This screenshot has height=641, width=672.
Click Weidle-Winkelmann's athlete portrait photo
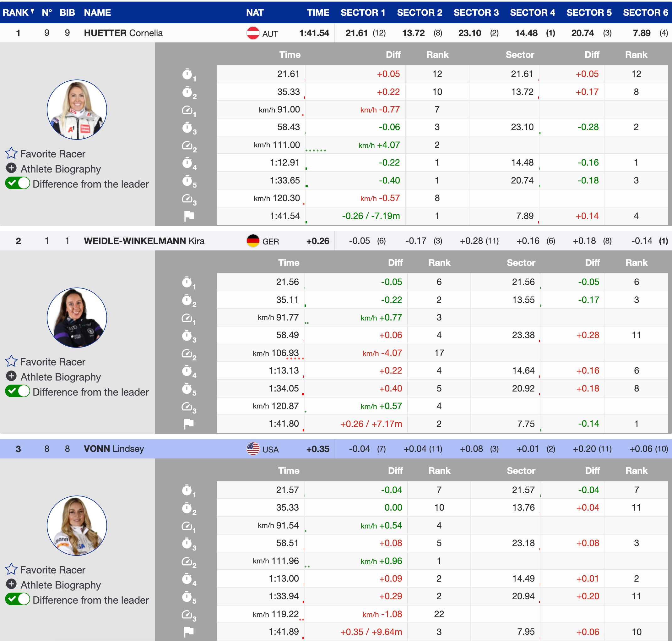[77, 317]
